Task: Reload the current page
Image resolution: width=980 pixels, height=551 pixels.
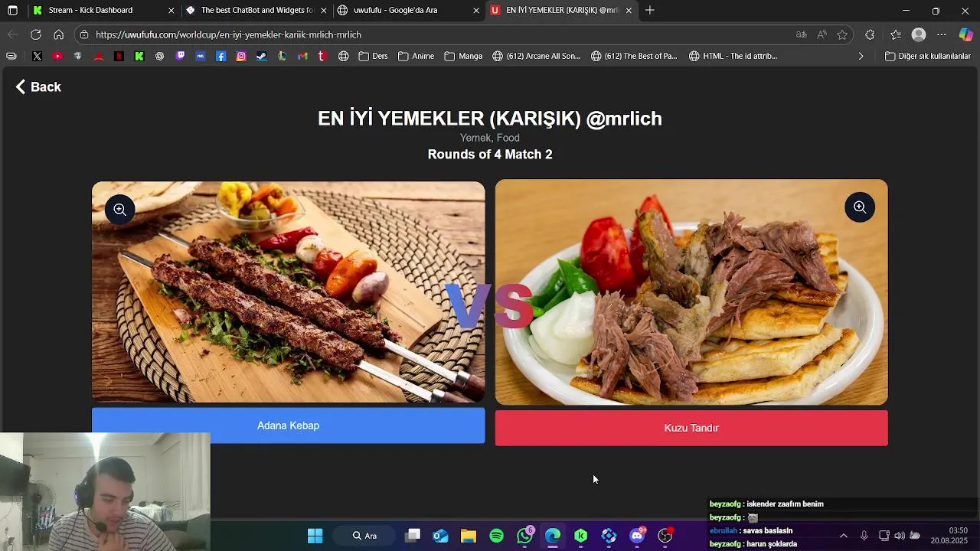Action: pos(36,34)
